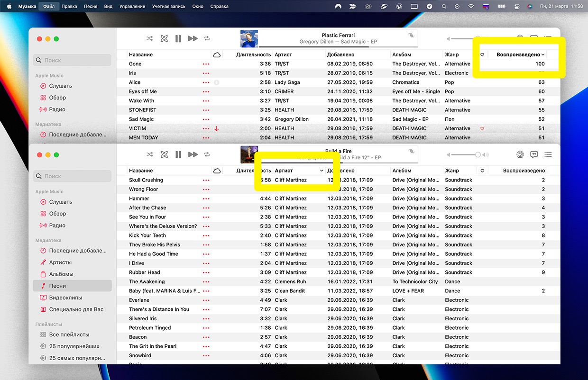Open the Файл menu
This screenshot has height=380, width=588.
[x=48, y=6]
